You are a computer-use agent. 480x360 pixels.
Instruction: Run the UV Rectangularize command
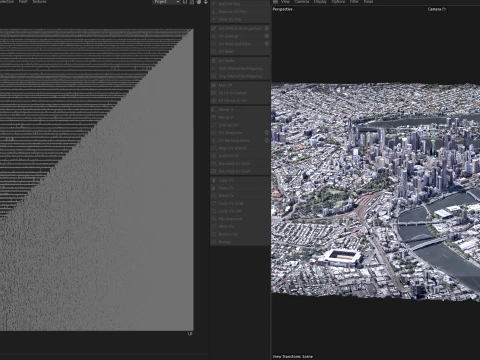[x=237, y=140]
